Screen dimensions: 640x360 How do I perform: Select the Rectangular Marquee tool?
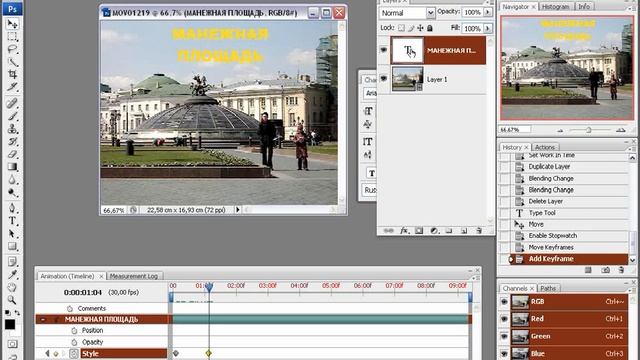click(x=12, y=37)
